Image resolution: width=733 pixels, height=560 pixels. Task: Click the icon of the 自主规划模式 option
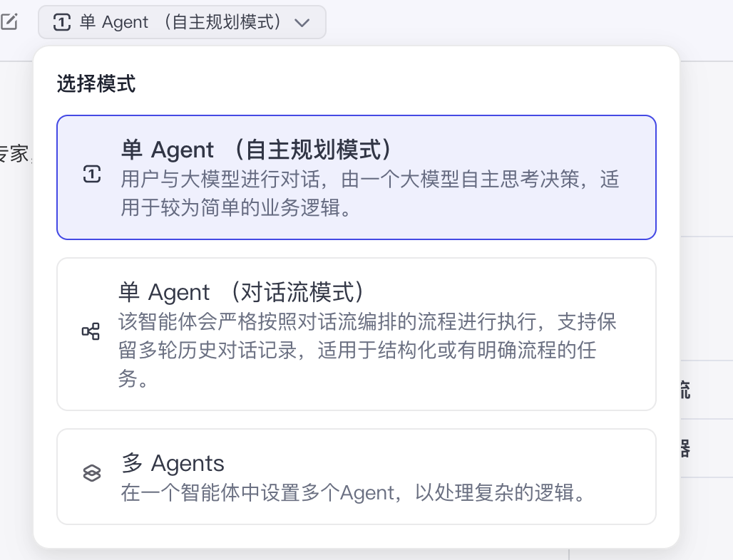(x=91, y=175)
